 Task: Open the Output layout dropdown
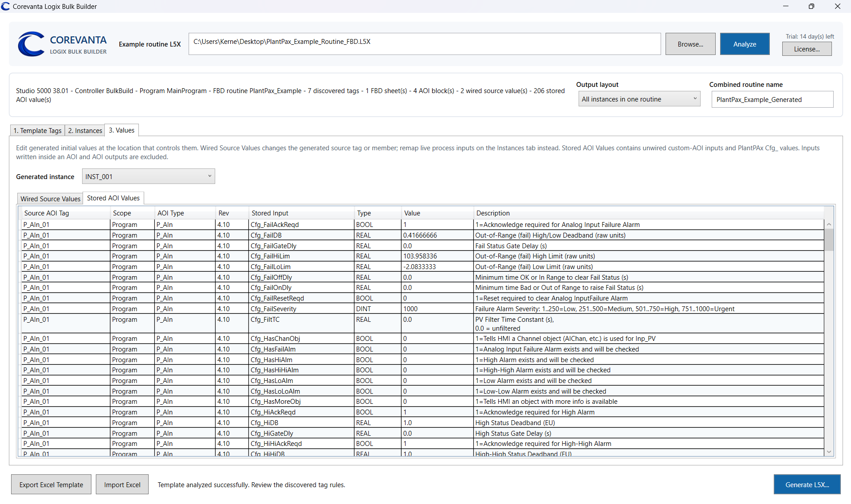coord(639,99)
